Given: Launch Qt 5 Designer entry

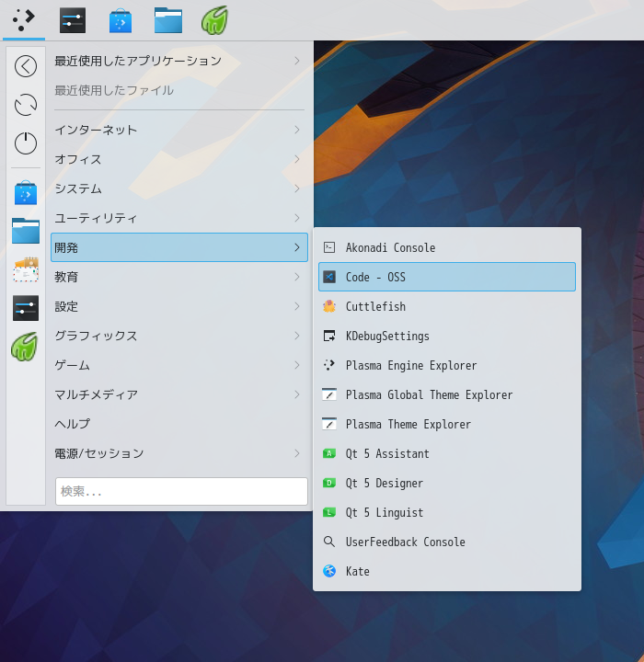Looking at the screenshot, I should [447, 483].
